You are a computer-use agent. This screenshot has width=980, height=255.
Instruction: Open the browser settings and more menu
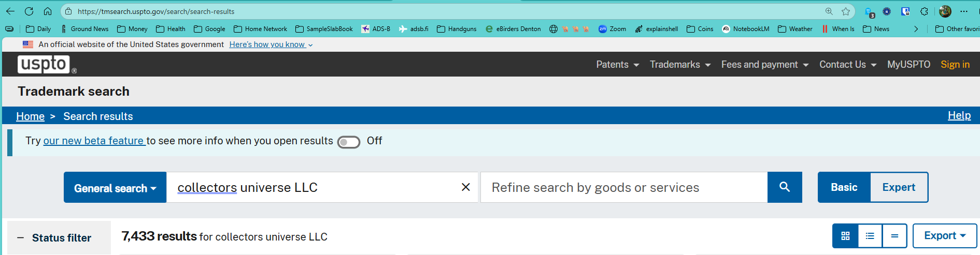point(964,11)
